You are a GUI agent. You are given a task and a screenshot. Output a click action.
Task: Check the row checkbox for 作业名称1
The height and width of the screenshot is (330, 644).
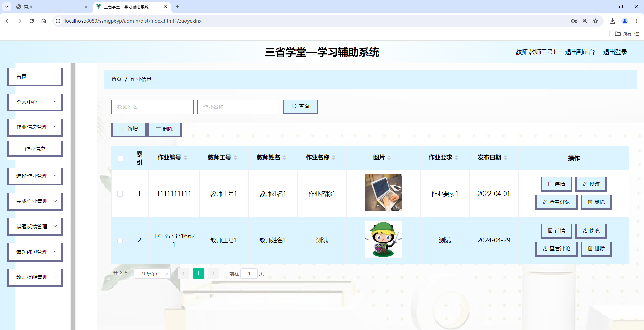[x=121, y=194]
